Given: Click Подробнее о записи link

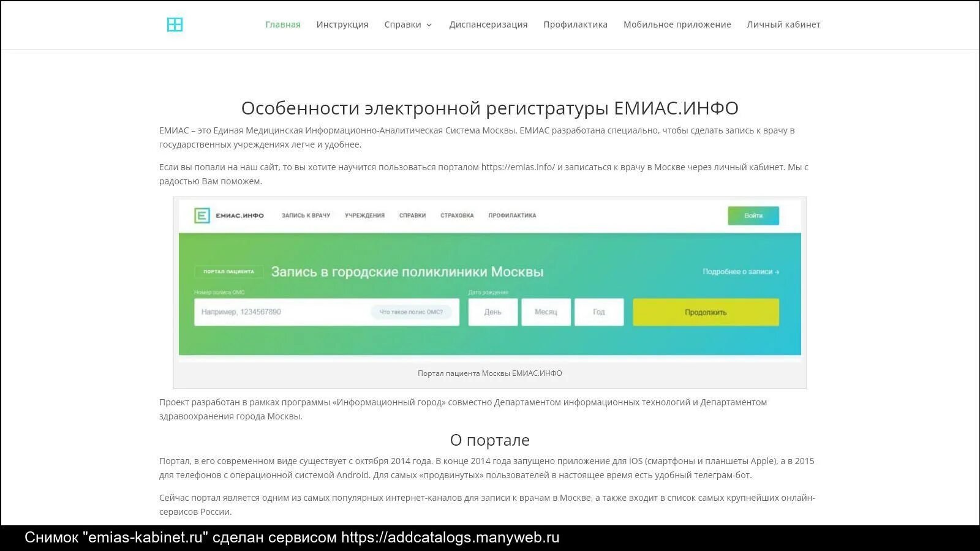Looking at the screenshot, I should click(741, 271).
